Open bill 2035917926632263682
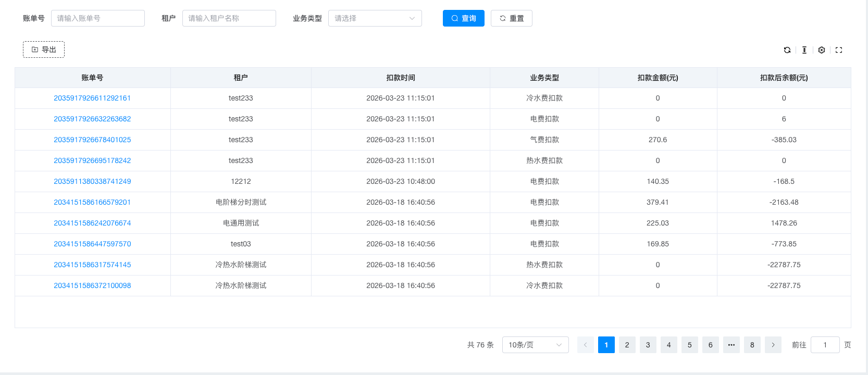Screen dimensions: 868x375 point(92,119)
